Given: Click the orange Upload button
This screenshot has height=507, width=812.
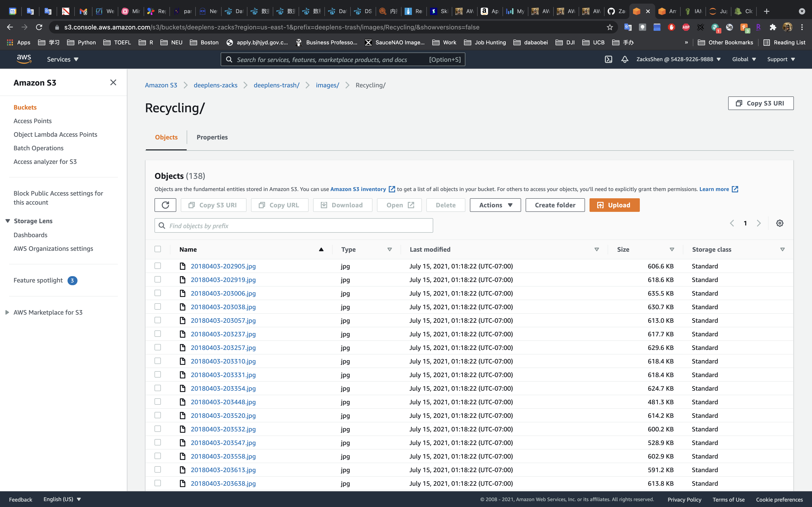Looking at the screenshot, I should (614, 205).
